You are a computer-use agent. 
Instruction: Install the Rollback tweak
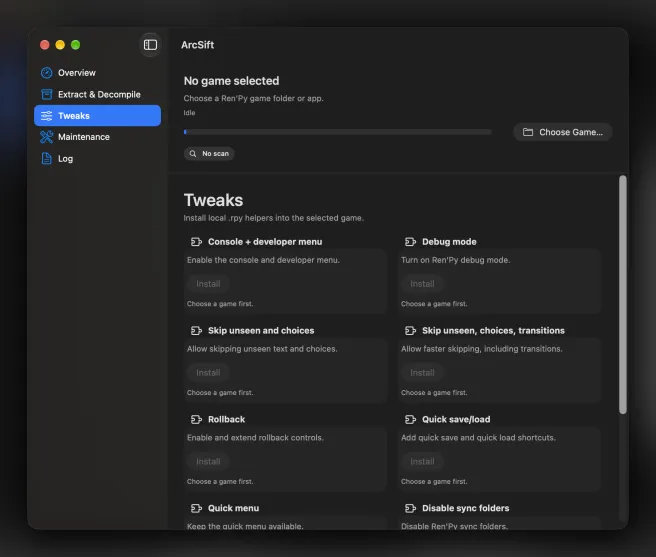[x=208, y=461]
